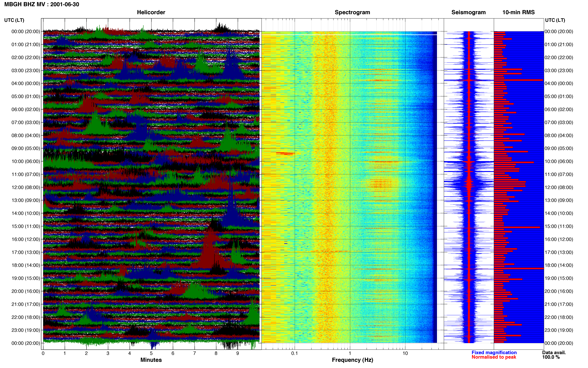Select the 'Spectrogram' panel heading
The width and height of the screenshot is (588, 368).
pyautogui.click(x=352, y=12)
